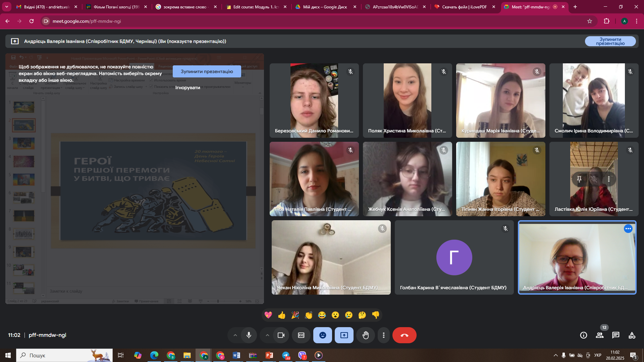Open the Chrome three-dot menu
Screen dimensions: 644x362
point(637,21)
